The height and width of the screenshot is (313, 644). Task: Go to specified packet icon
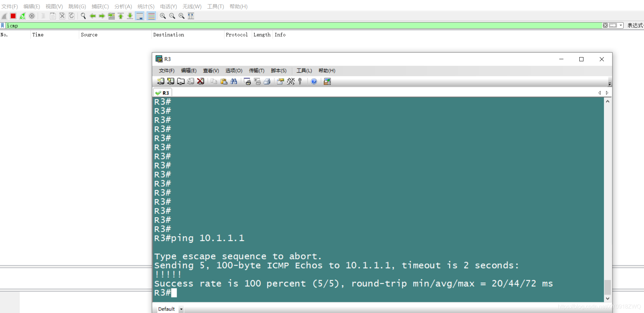pyautogui.click(x=111, y=16)
